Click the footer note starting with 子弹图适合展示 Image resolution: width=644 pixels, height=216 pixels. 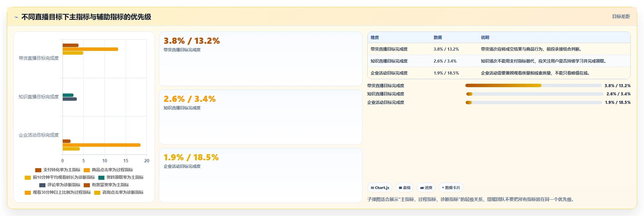pos(471,200)
